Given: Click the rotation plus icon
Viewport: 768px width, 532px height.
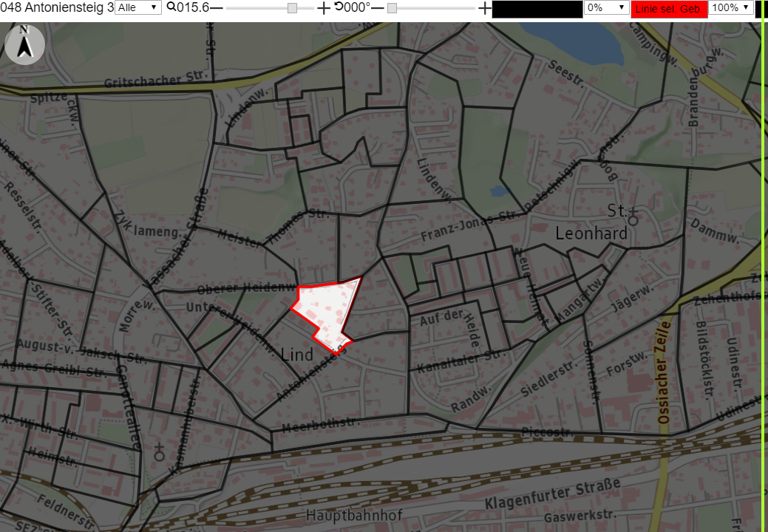Looking at the screenshot, I should 484,8.
